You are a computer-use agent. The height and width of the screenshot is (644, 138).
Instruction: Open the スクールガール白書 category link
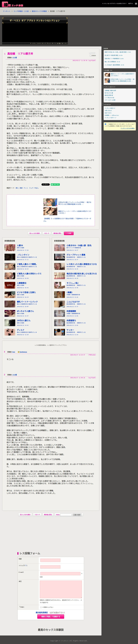click(110, 100)
